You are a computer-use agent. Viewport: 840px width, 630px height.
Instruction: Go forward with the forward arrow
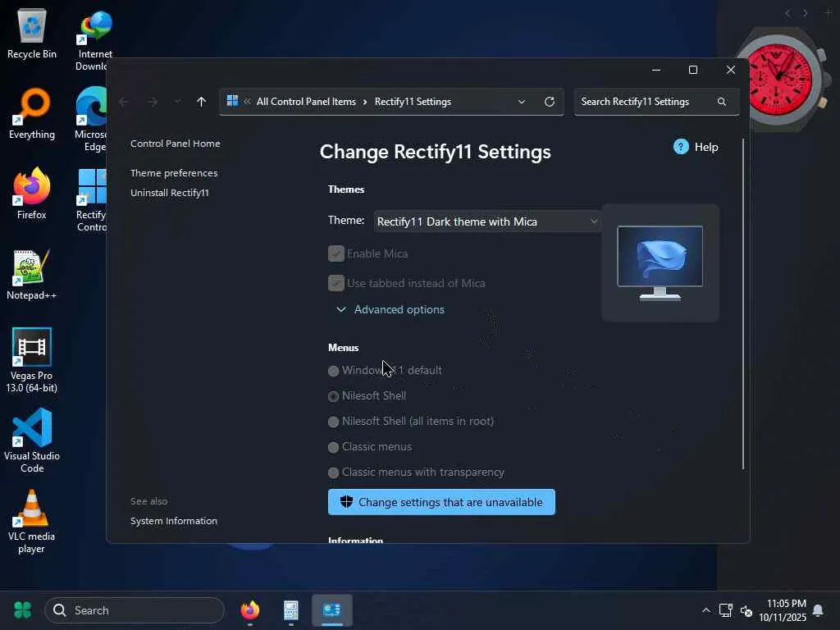(153, 102)
